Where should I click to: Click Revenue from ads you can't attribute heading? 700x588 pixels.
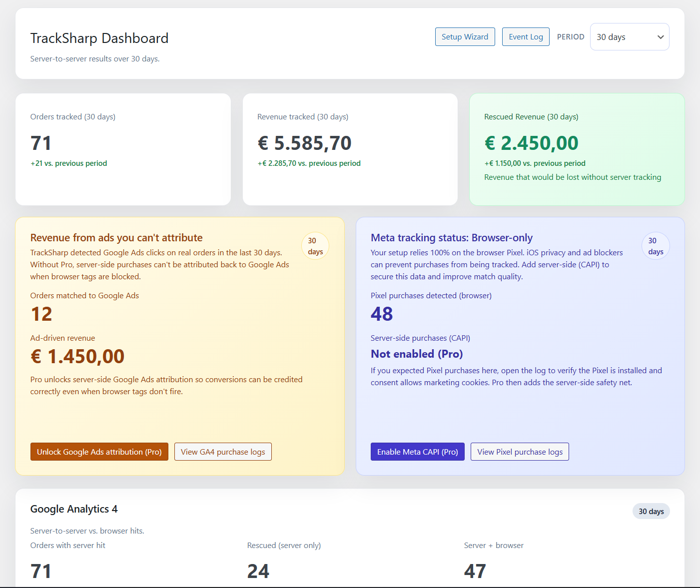[116, 238]
